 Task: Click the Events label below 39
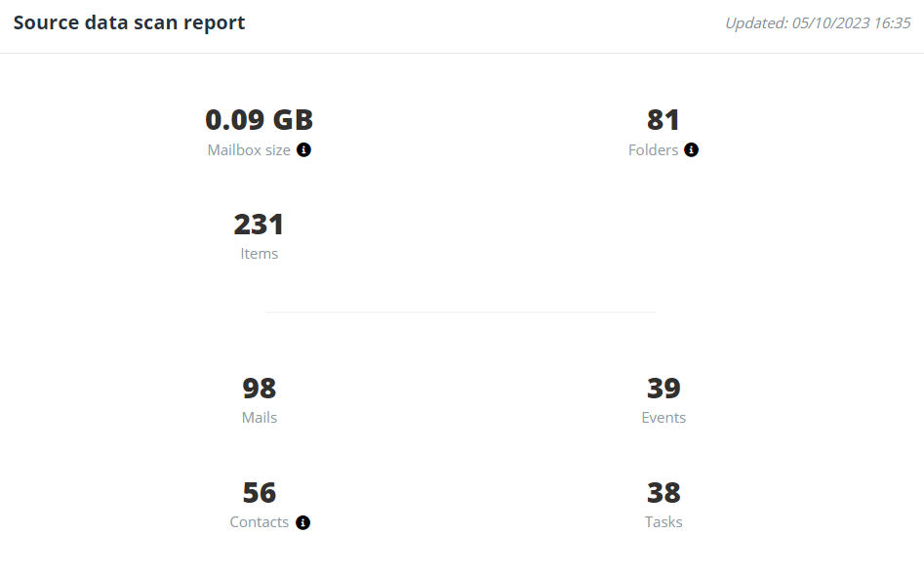coord(664,417)
